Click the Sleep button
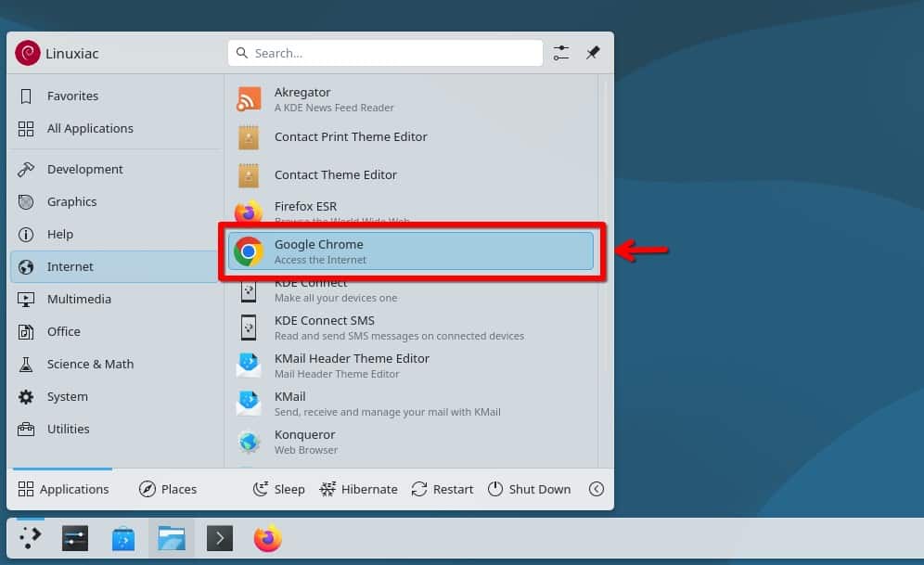The image size is (924, 565). pos(279,489)
